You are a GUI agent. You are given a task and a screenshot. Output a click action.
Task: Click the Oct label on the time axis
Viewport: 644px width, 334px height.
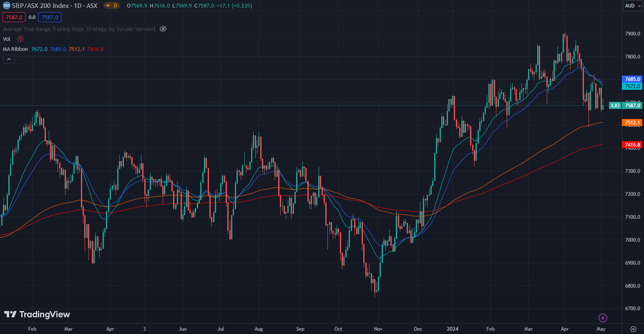338,329
